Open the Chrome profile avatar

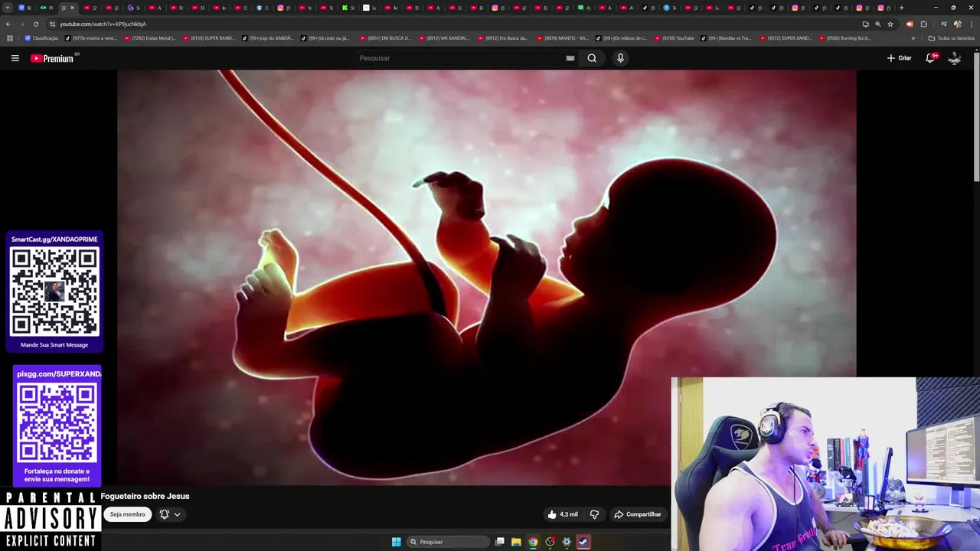[958, 24]
